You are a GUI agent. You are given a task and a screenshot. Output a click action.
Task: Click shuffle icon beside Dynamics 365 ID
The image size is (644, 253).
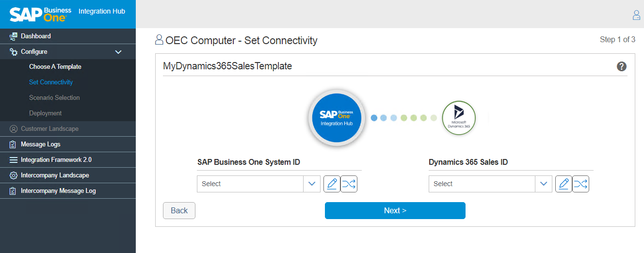click(580, 184)
